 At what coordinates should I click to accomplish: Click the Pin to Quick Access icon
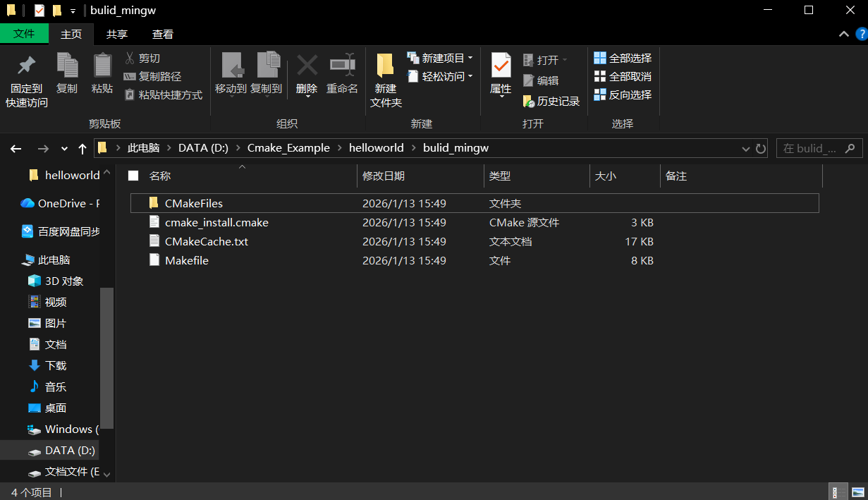27,66
